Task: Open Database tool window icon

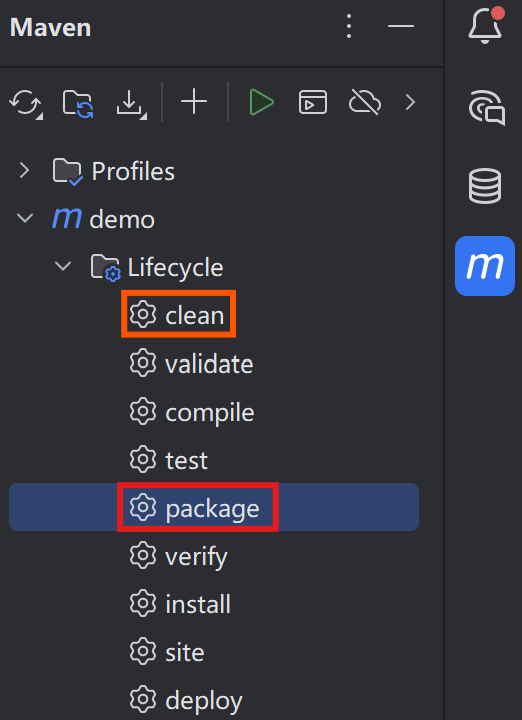Action: [485, 186]
